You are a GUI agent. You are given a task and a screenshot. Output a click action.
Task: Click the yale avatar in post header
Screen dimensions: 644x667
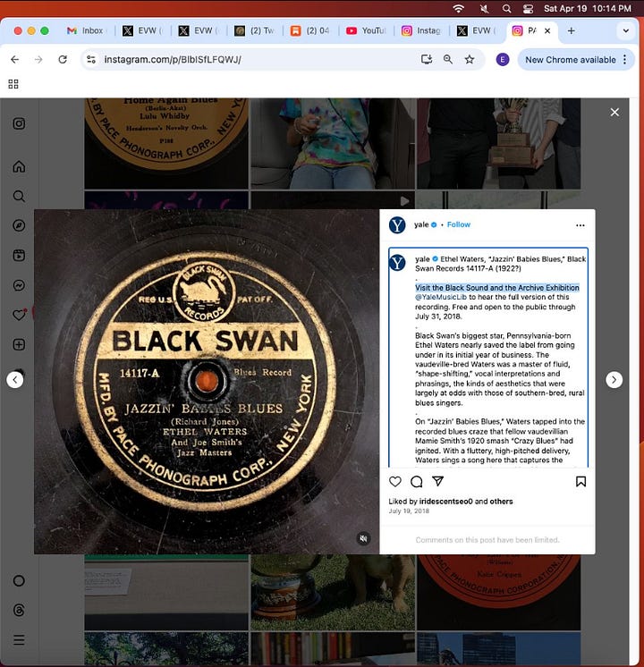(397, 224)
